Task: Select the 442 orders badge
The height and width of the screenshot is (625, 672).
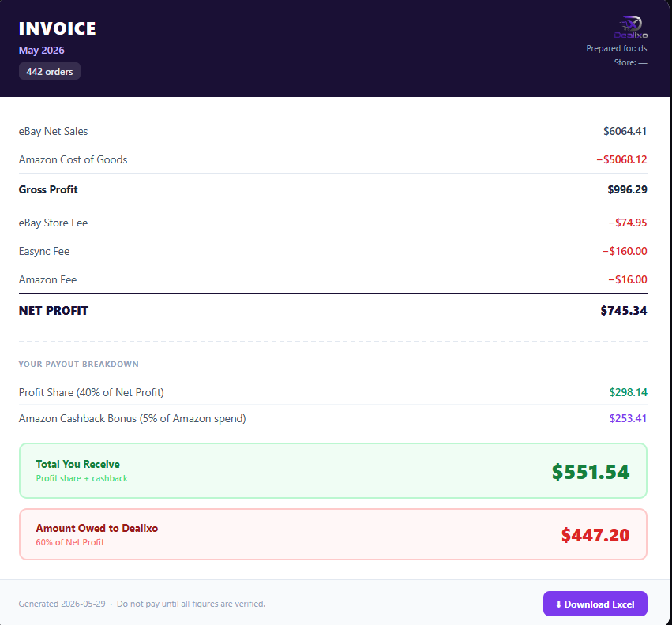Action: coord(49,72)
